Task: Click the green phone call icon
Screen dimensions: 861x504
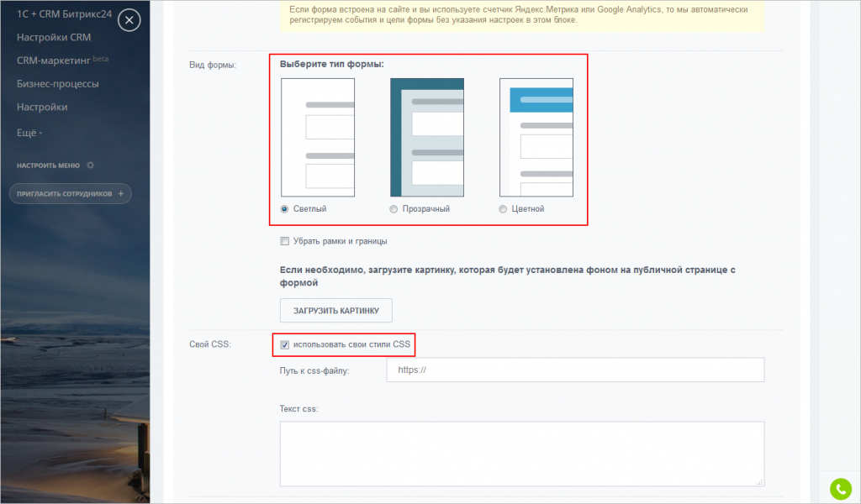Action: coord(840,489)
